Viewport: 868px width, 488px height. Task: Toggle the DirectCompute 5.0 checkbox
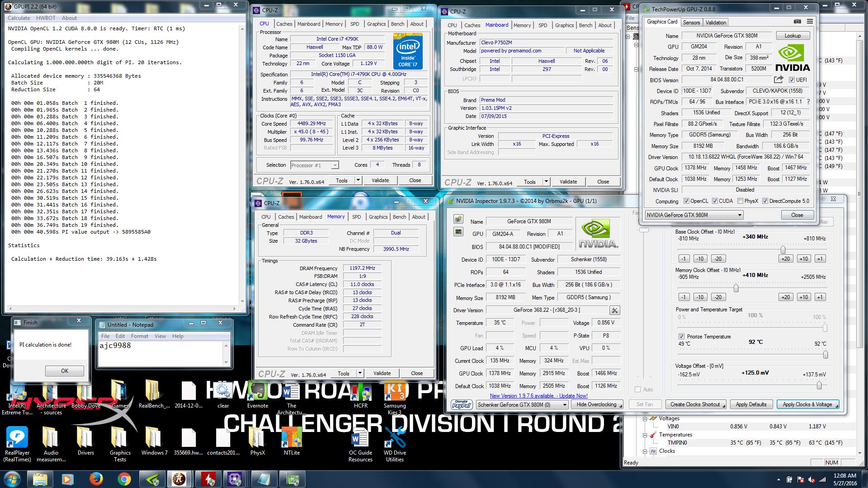(x=765, y=201)
